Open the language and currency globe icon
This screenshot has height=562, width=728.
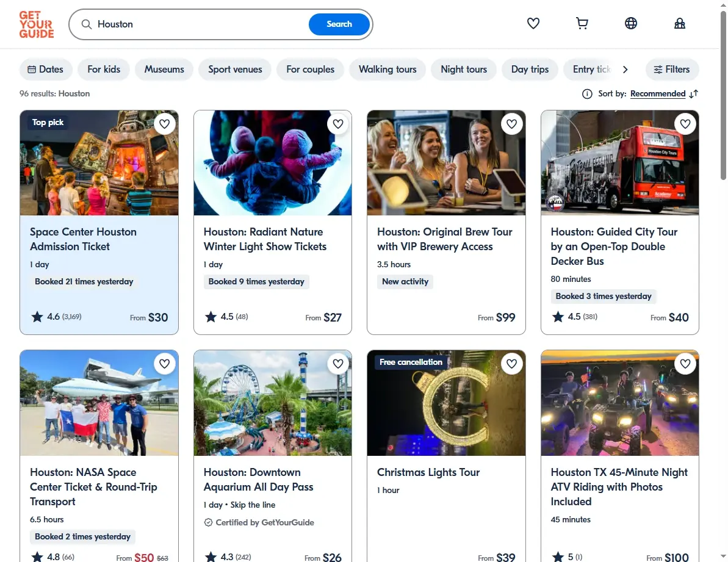pyautogui.click(x=630, y=23)
